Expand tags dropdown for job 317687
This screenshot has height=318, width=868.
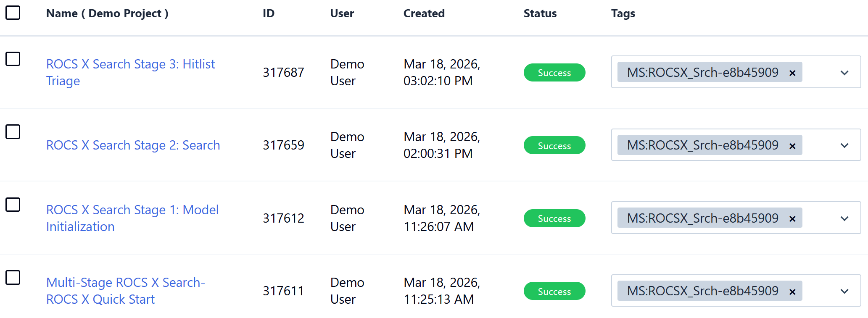pyautogui.click(x=844, y=73)
